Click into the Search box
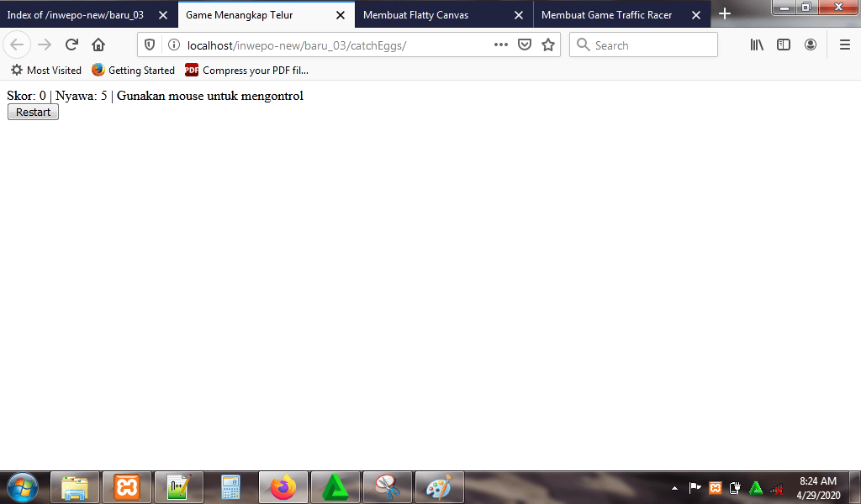This screenshot has height=504, width=861. pos(643,45)
